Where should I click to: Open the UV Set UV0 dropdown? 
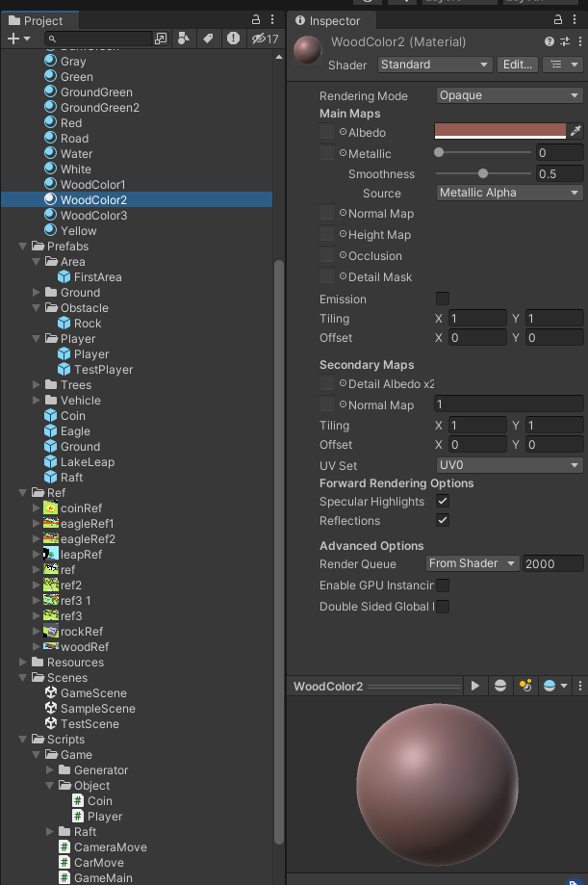click(509, 465)
